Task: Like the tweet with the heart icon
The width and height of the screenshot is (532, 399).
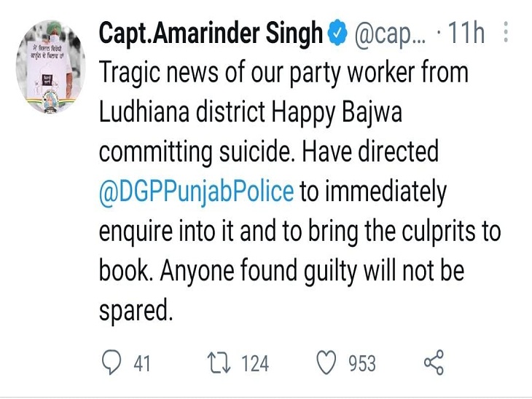Action: [x=325, y=362]
